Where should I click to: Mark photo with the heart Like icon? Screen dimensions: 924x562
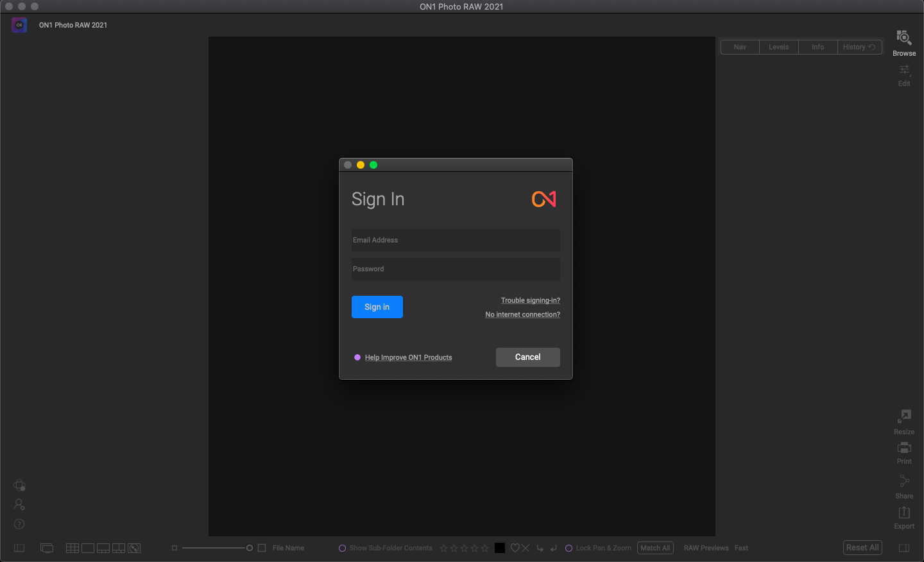click(x=515, y=548)
